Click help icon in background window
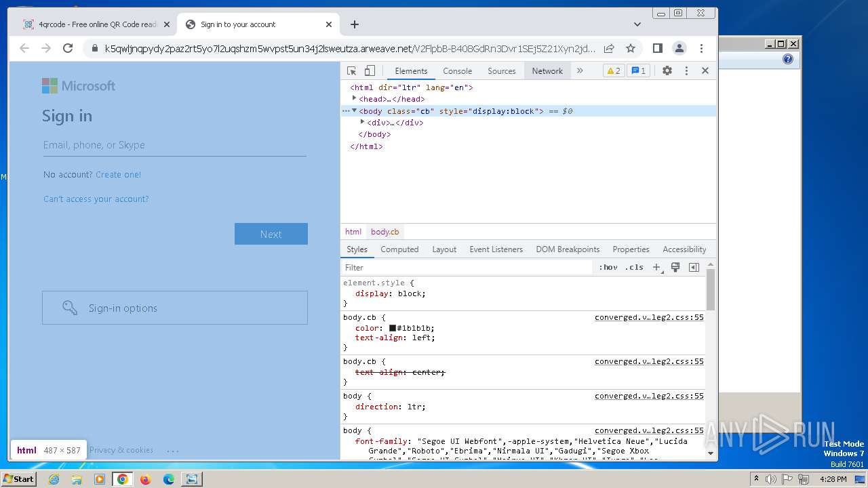Screen dimensions: 868x488 [787, 59]
